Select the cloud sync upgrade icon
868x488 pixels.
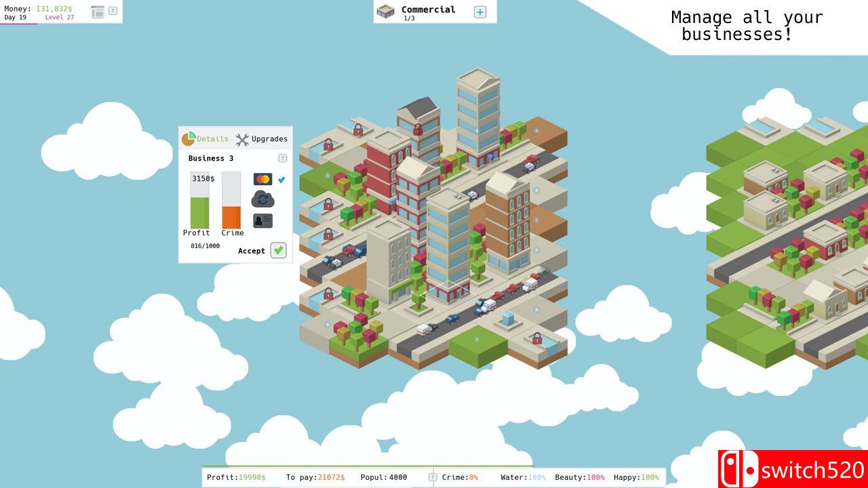point(262,199)
